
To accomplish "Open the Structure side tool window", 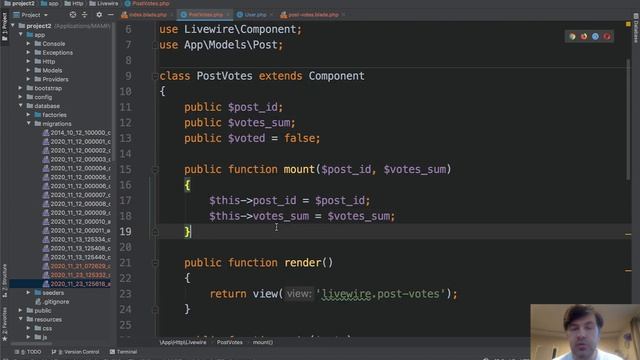I will (x=4, y=280).
